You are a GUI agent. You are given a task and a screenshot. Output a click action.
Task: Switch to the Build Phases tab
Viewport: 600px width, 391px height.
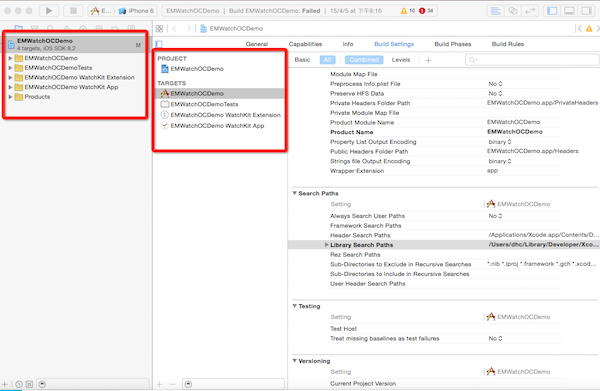point(453,44)
